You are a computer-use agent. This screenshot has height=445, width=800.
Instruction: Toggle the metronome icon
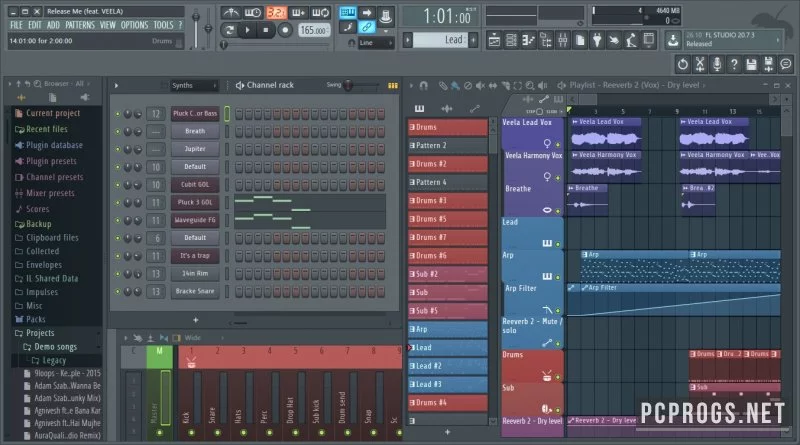click(231, 12)
